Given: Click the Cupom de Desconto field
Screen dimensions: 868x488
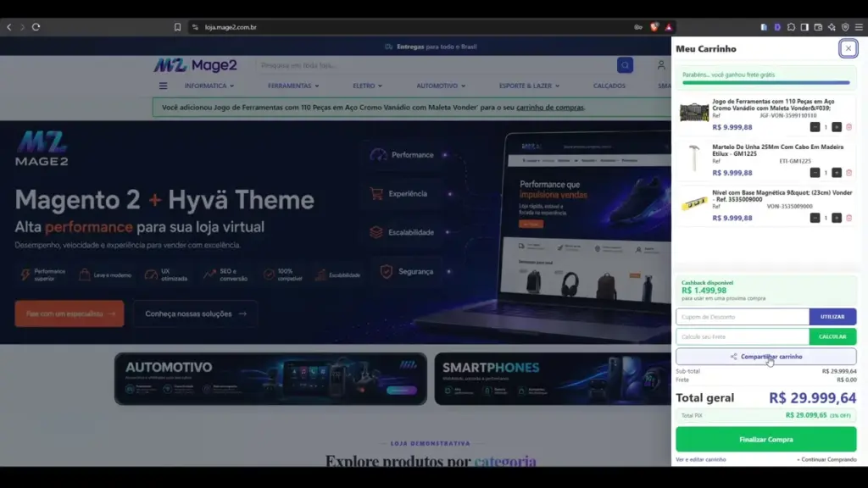Looking at the screenshot, I should 743,317.
